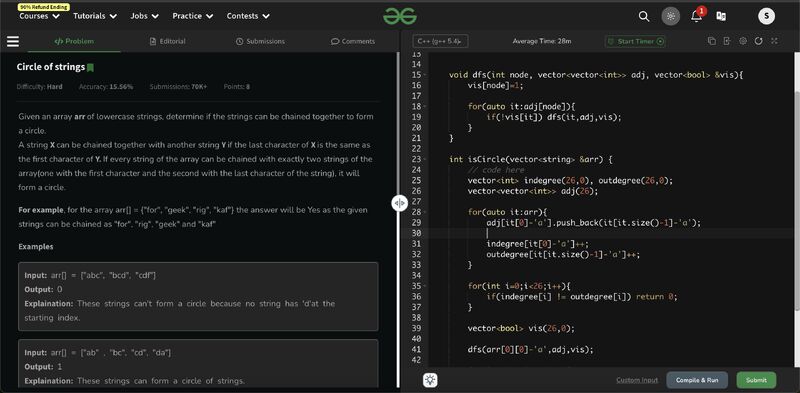The image size is (800, 393).
Task: Click line number 41 in gutter
Action: tap(416, 350)
